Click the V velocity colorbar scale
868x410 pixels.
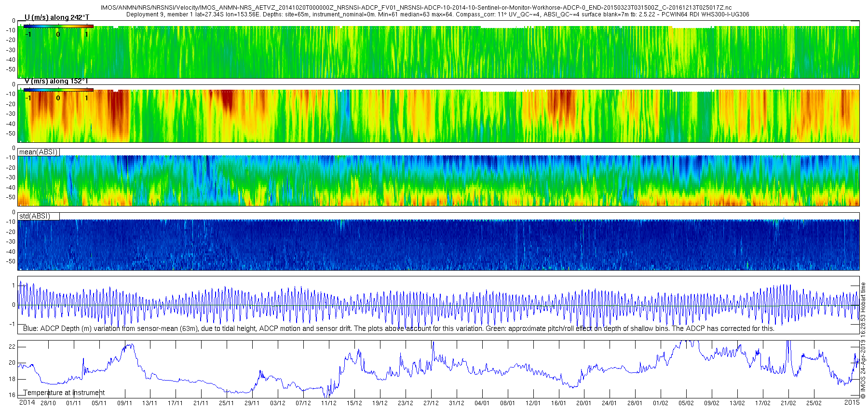tap(58, 90)
